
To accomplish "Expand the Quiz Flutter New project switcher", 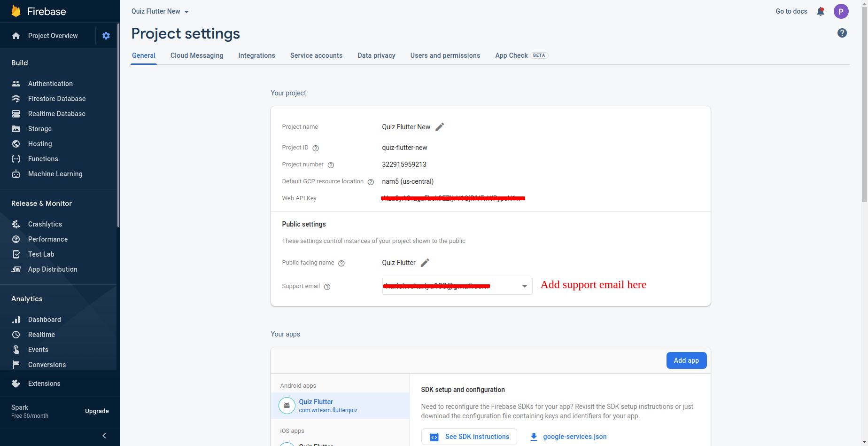I will tap(160, 11).
